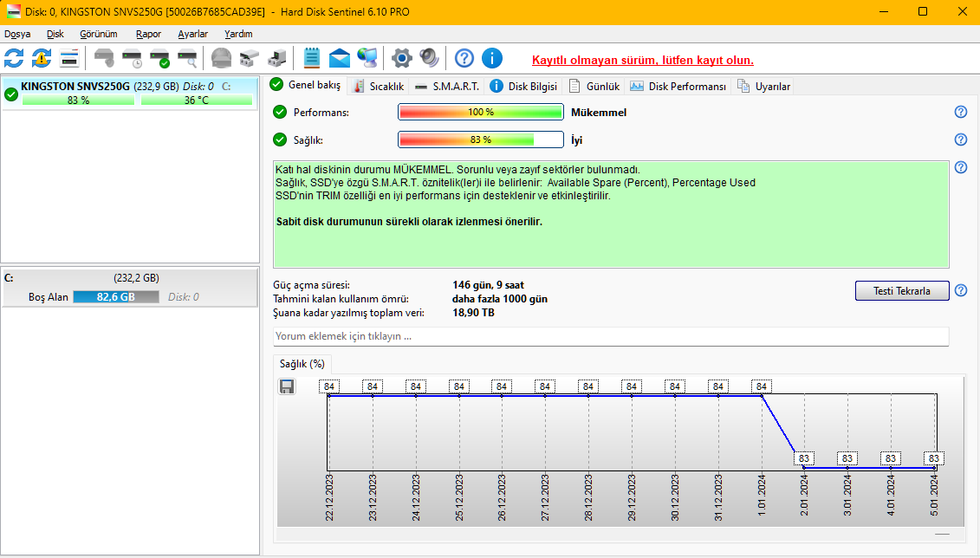Open the Ayarlar menu

(192, 34)
